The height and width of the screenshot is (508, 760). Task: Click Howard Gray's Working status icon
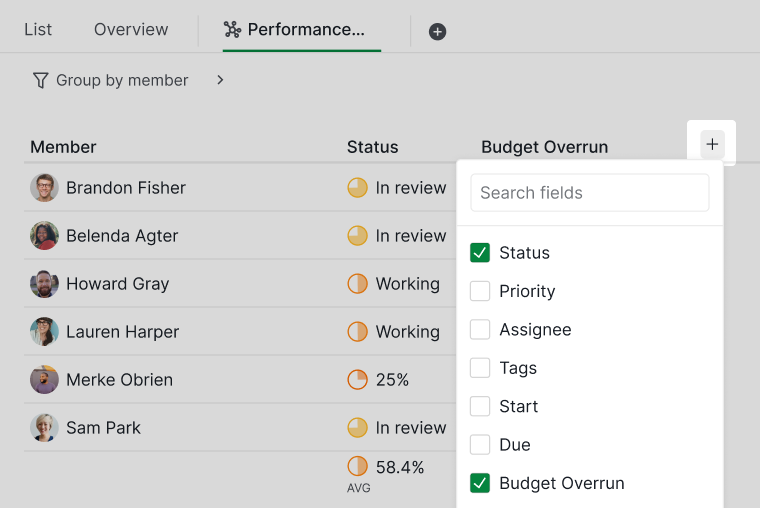click(x=358, y=284)
